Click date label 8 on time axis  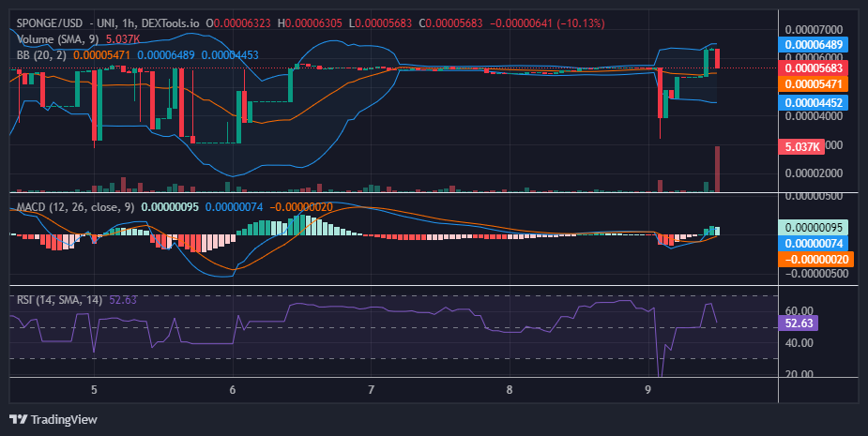pos(510,390)
